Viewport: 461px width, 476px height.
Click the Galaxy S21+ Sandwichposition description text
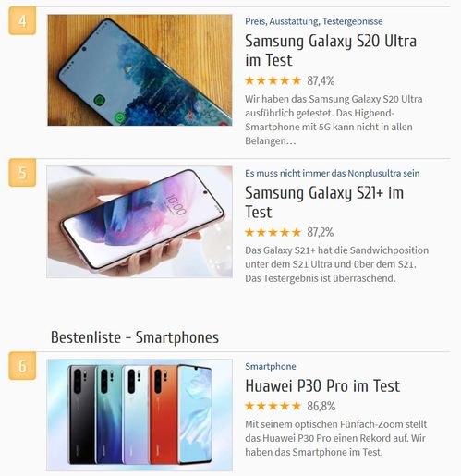coord(337,264)
